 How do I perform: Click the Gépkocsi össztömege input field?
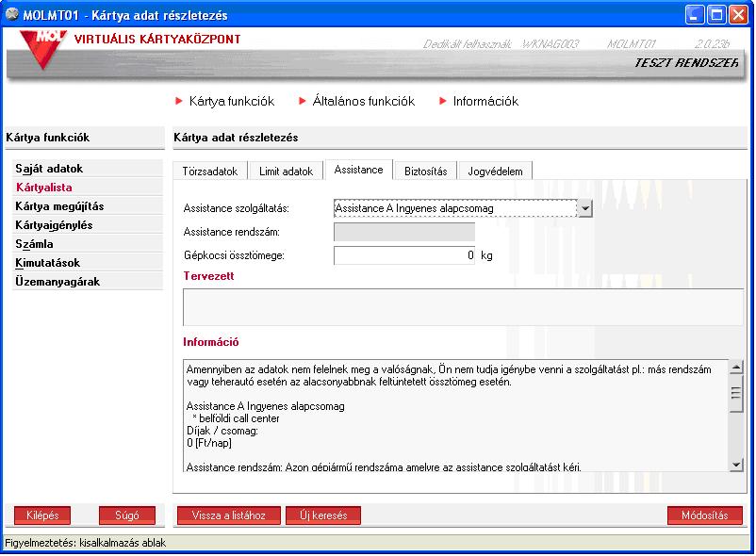point(404,255)
